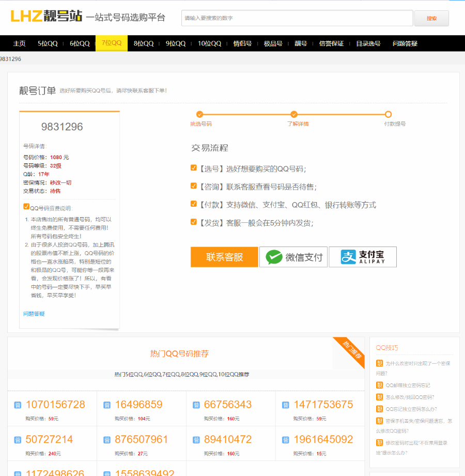Screen dimensions: 465x476
Task: Toggle the 【选号】 step checkbox
Action: pyautogui.click(x=194, y=168)
